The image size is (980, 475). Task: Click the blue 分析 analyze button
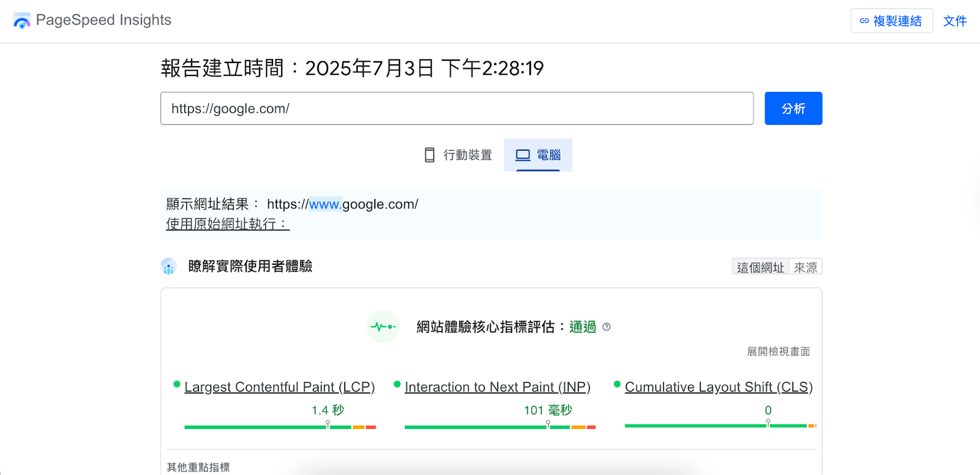click(x=793, y=108)
